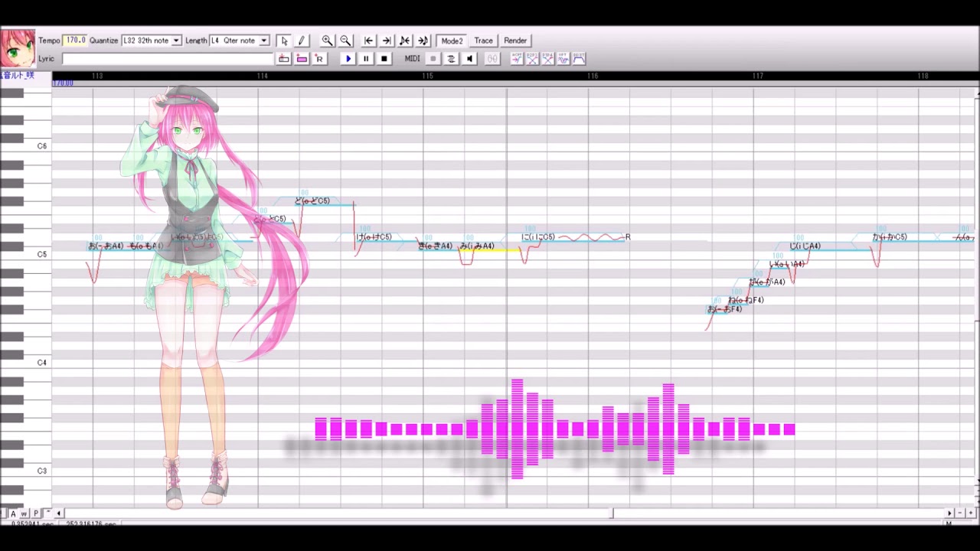
Task: Click horizontal zoom plus button bottom right
Action: [970, 514]
